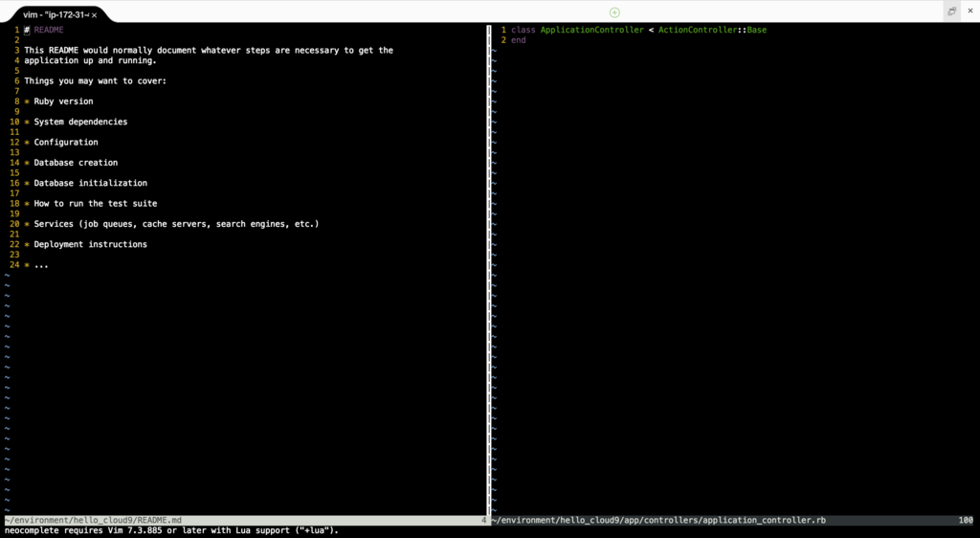
Task: Click 'How to run the test suite' line
Action: pos(91,204)
